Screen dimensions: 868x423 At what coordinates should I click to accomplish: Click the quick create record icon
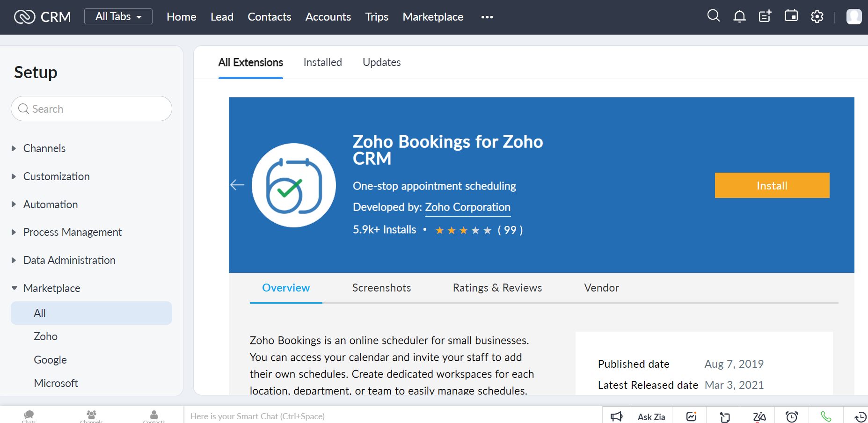click(765, 17)
